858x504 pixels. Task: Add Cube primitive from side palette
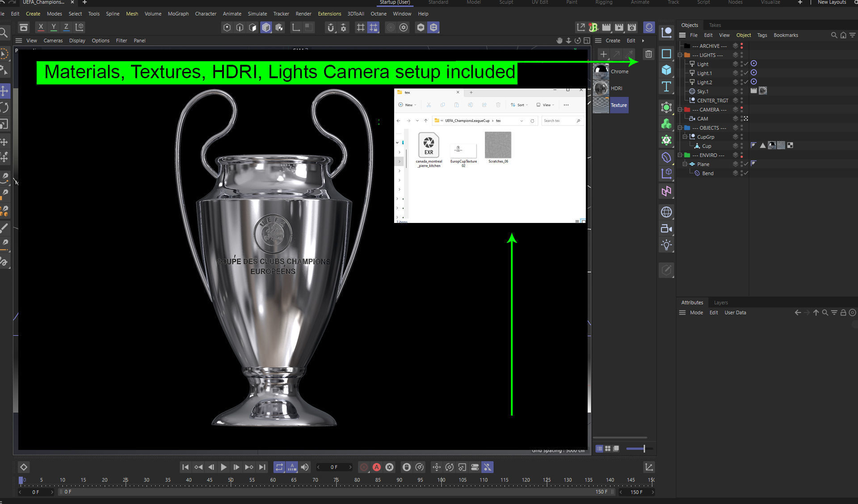click(666, 70)
